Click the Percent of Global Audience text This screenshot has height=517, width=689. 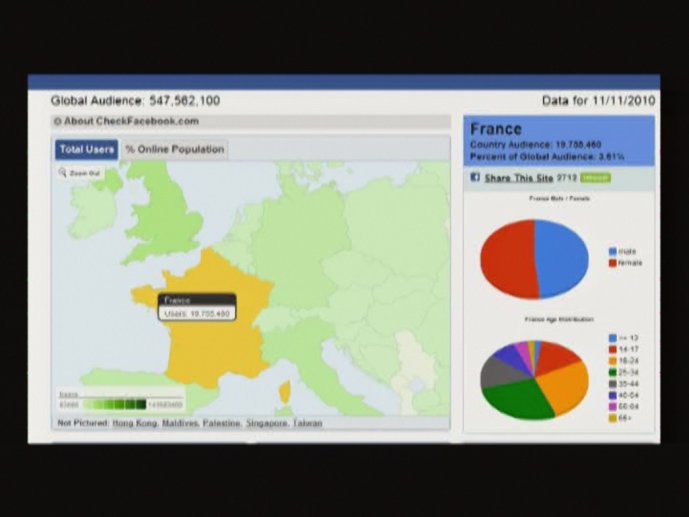point(547,157)
